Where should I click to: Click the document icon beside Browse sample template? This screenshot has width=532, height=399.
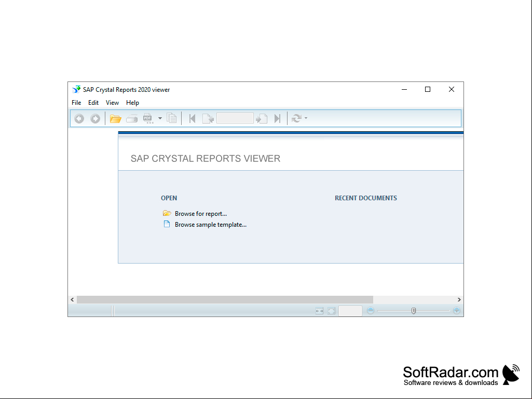pyautogui.click(x=167, y=224)
